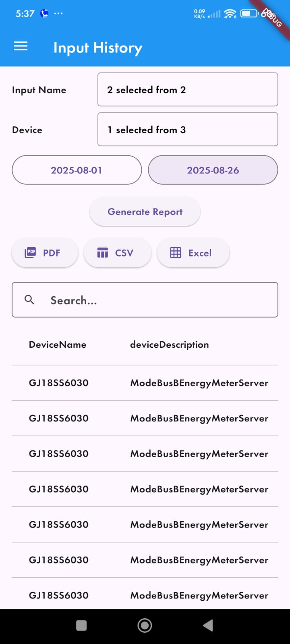Pick start date 2025-08-01

pyautogui.click(x=77, y=170)
